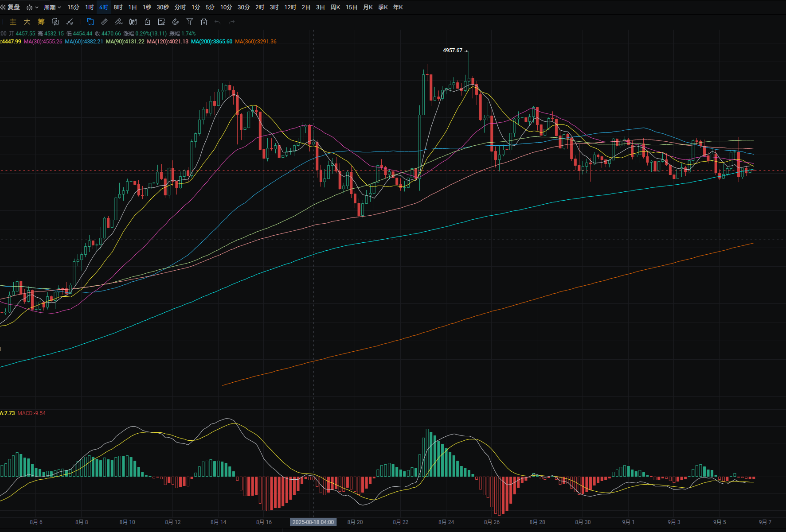This screenshot has height=532, width=786.
Task: Toggle the 主 indicator overlay
Action: click(13, 22)
